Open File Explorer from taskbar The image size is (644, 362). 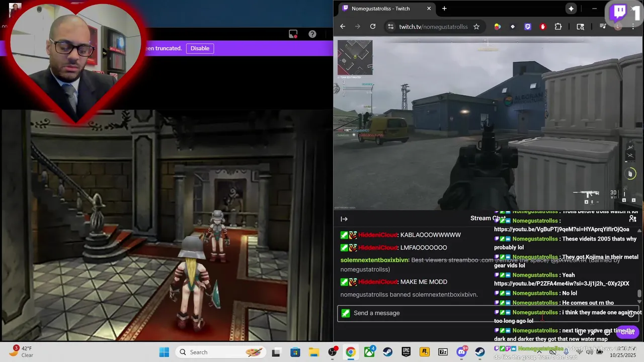click(x=313, y=352)
